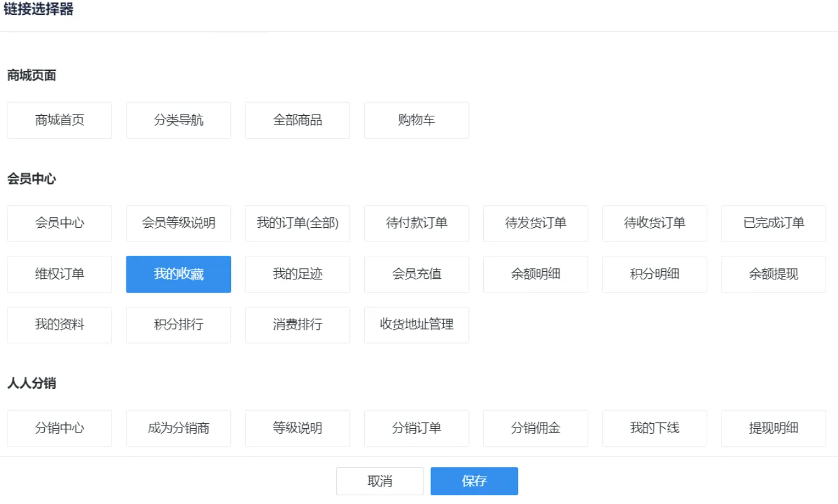The width and height of the screenshot is (838, 504).
Task: Pick the 全部商品 link option
Action: (298, 120)
